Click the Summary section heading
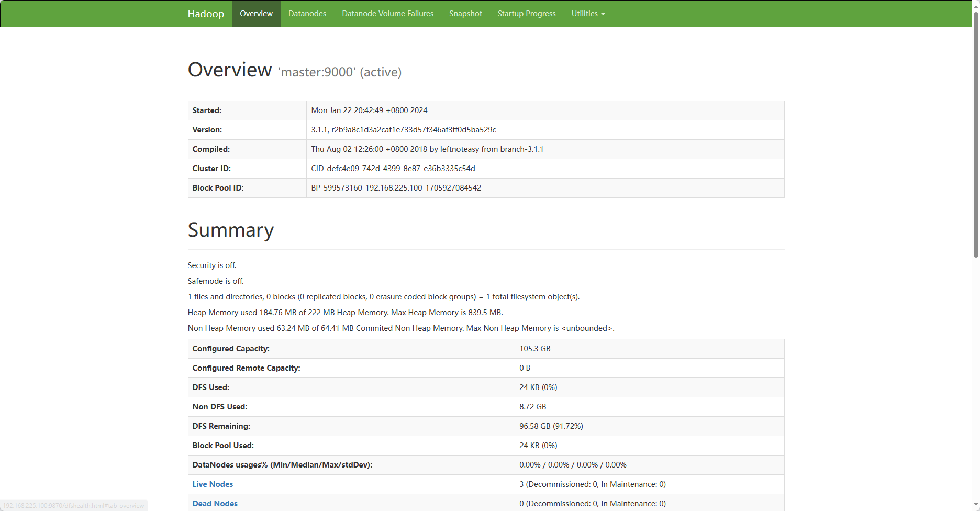 (231, 230)
